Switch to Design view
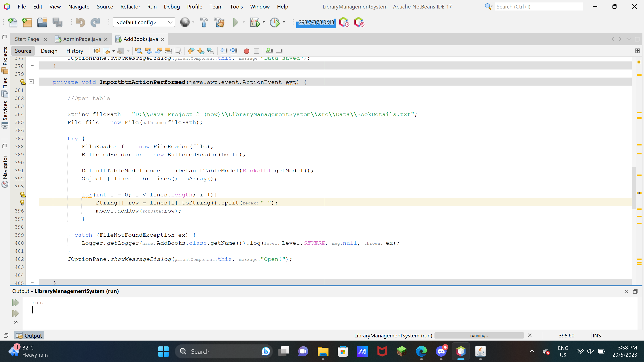This screenshot has width=644, height=362. point(49,51)
